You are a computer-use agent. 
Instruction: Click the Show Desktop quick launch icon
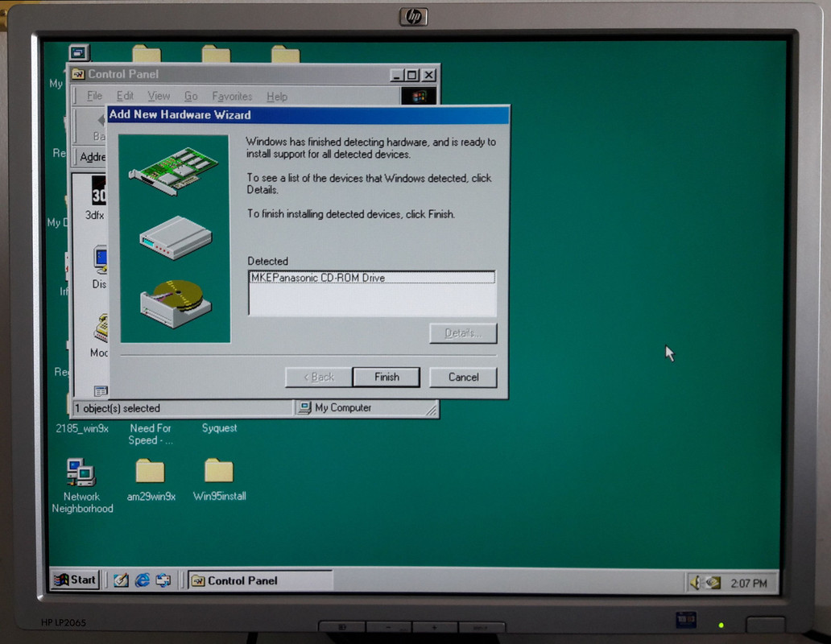pyautogui.click(x=121, y=580)
